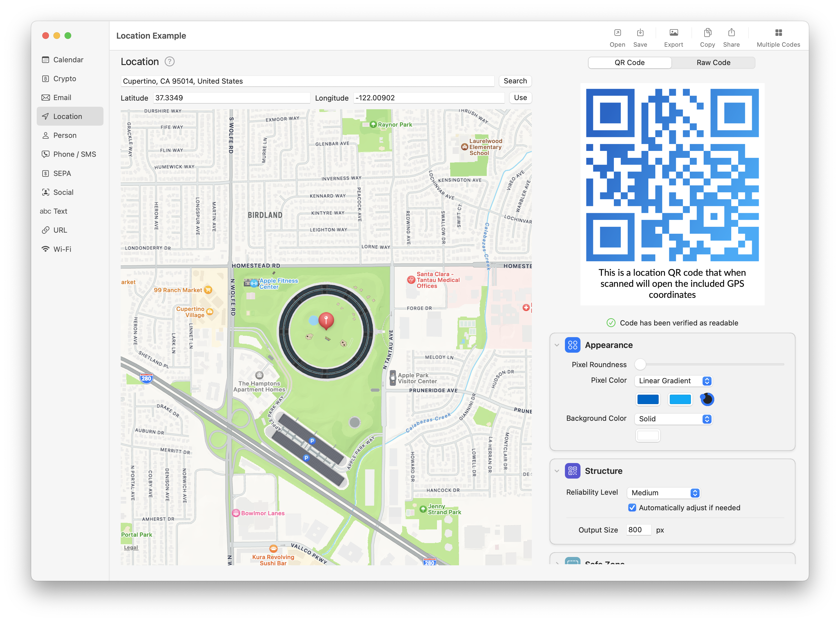Switch to the QR Code tab
The image size is (840, 622).
tap(629, 63)
